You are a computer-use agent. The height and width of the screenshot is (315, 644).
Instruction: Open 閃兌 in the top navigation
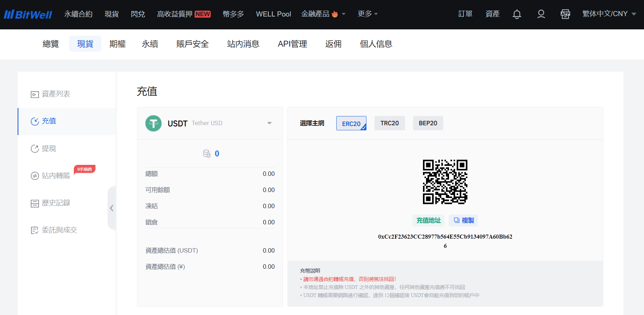(x=138, y=14)
